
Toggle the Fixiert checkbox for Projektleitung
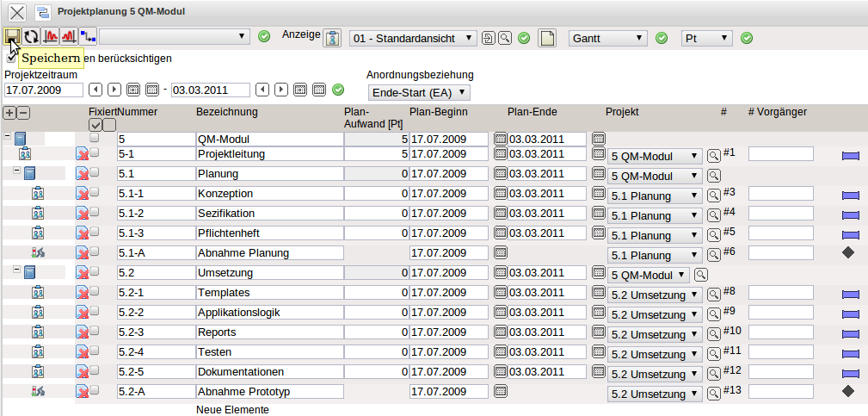(94, 152)
